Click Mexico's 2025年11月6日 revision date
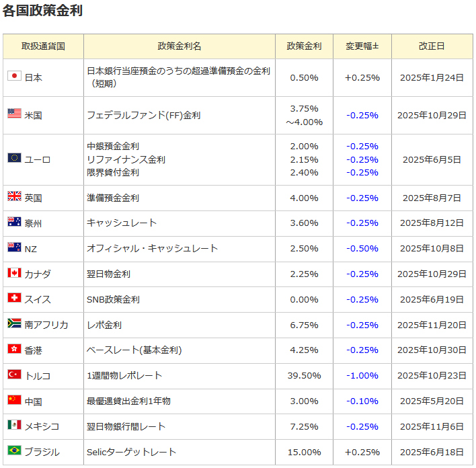This screenshot has height=468, width=476. pos(432,426)
